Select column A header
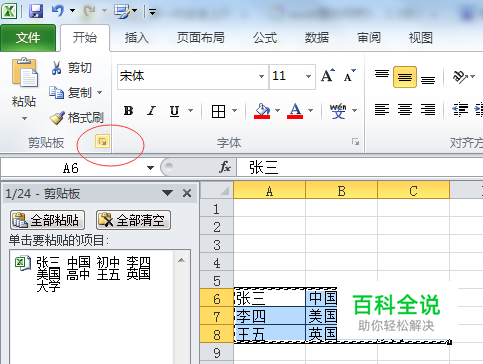This screenshot has width=483, height=364. pos(269,191)
